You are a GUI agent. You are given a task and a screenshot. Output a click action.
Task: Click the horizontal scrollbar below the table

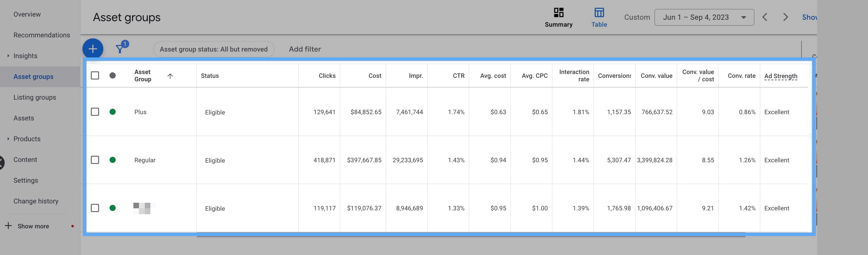point(471,237)
